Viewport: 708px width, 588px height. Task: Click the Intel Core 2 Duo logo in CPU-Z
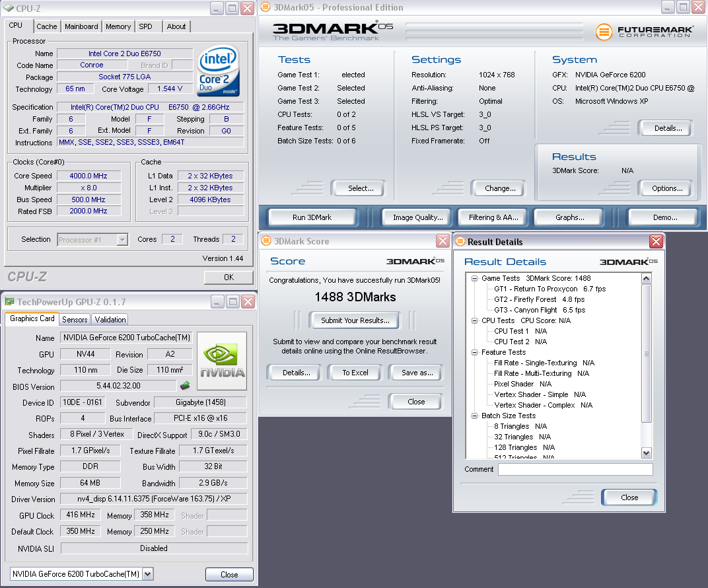(x=219, y=71)
